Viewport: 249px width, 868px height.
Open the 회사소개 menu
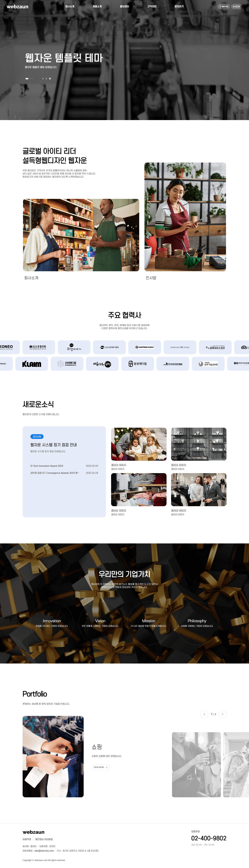pos(70,6)
